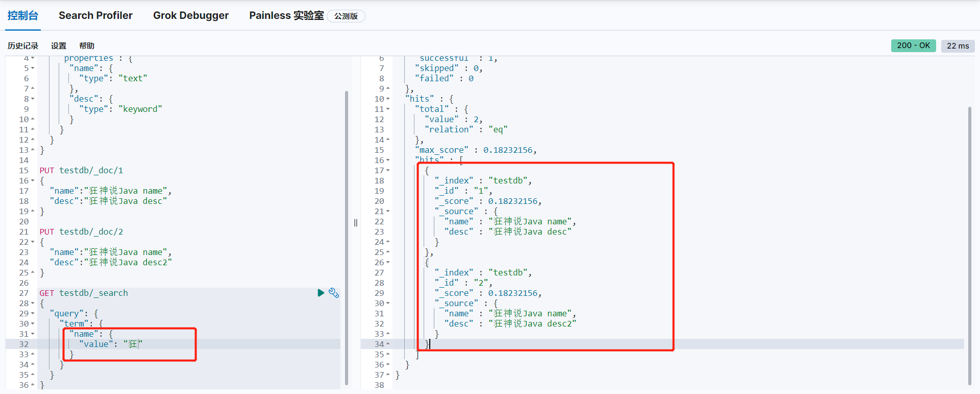980x394 pixels.
Task: Run the GET testdb/_search request
Action: click(321, 293)
